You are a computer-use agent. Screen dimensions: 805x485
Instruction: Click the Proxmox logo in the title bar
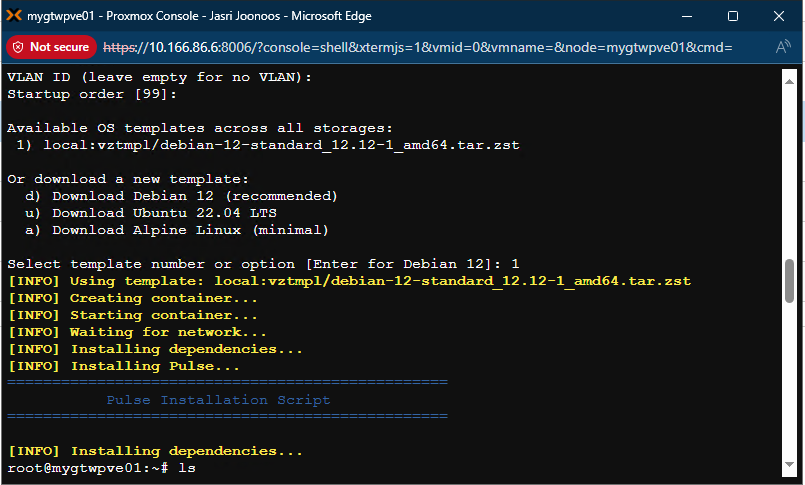pyautogui.click(x=14, y=16)
